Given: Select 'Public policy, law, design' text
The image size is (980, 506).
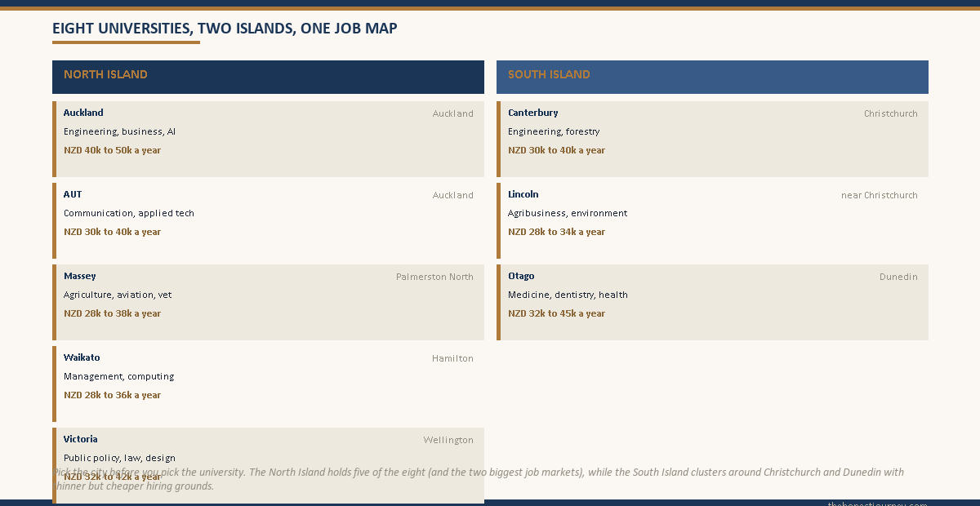Looking at the screenshot, I should point(119,458).
